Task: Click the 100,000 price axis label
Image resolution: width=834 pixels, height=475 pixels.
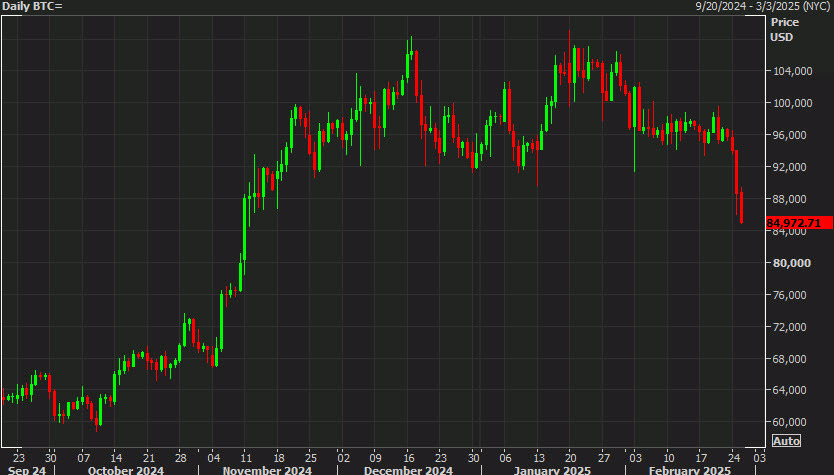Action: [789, 104]
